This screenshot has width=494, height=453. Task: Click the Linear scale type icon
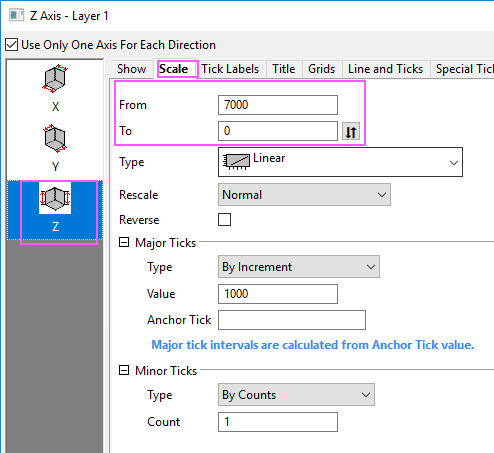(x=236, y=162)
